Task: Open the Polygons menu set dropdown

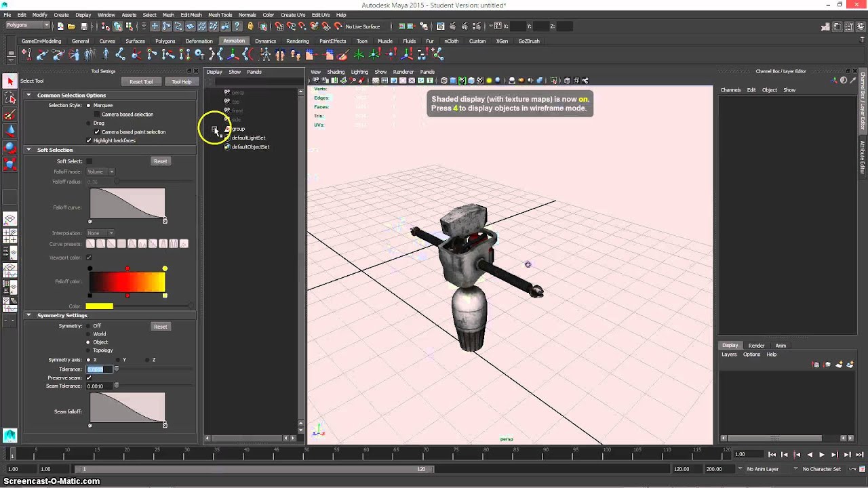Action: 28,26
